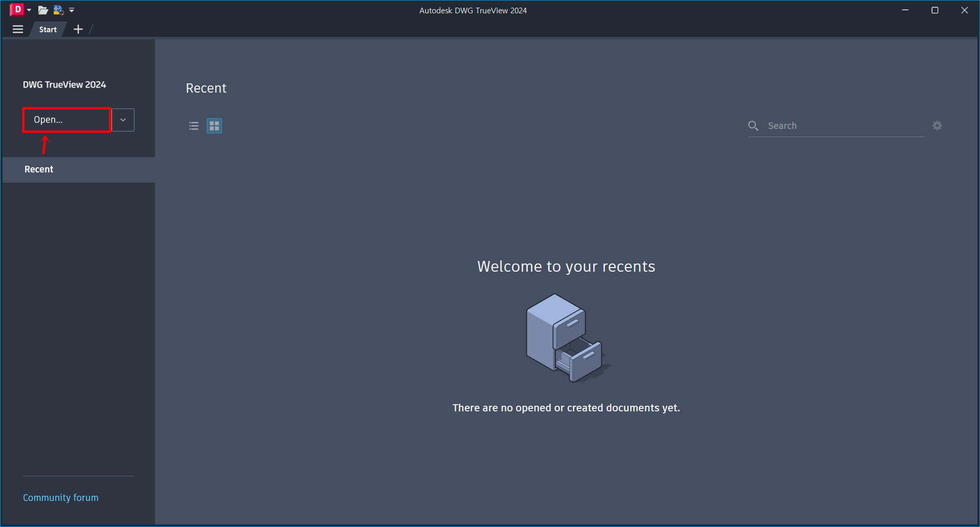Click the Open folder icon in quick access toolbar
Viewport: 980px width, 527px height.
tap(43, 10)
